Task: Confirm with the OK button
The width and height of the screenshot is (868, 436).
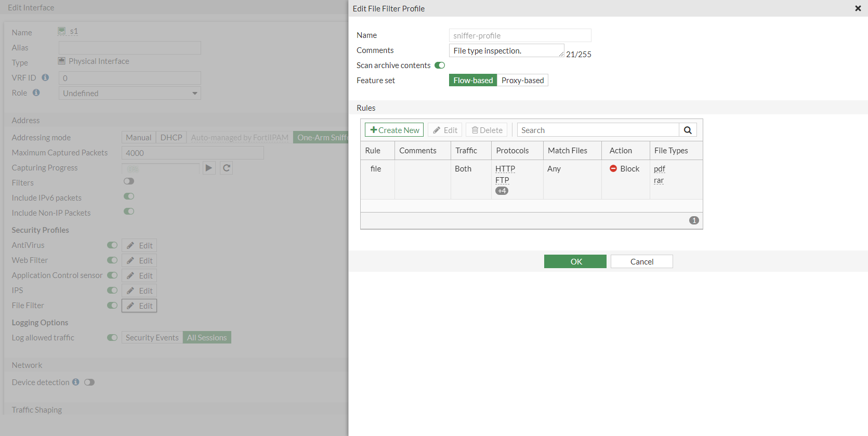Action: 575,261
